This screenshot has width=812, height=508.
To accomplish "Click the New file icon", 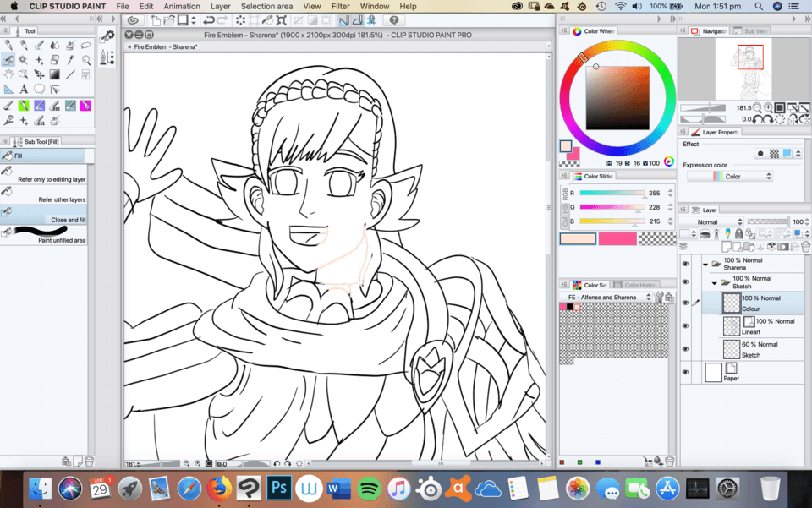I will (156, 20).
